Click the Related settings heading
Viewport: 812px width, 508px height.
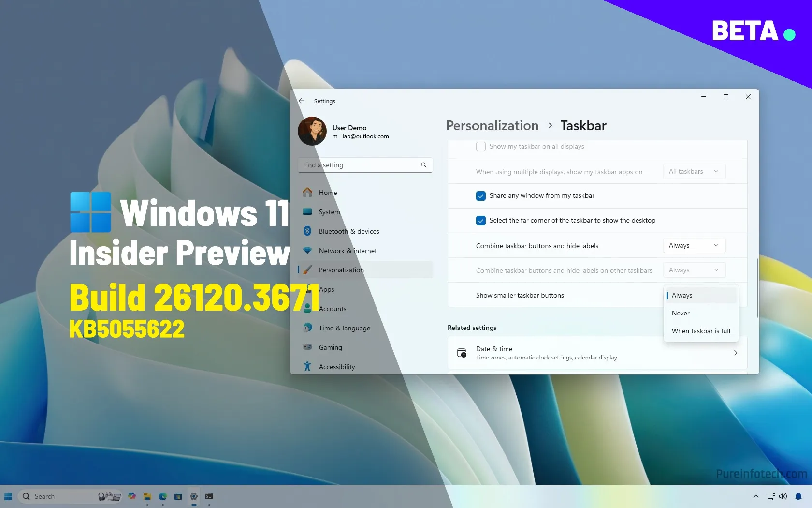pyautogui.click(x=472, y=328)
